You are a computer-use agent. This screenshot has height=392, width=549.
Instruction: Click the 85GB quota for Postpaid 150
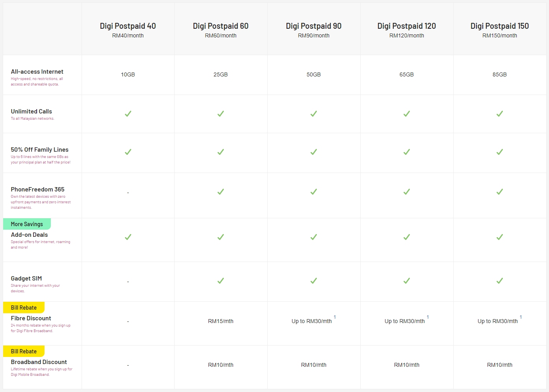click(x=499, y=74)
